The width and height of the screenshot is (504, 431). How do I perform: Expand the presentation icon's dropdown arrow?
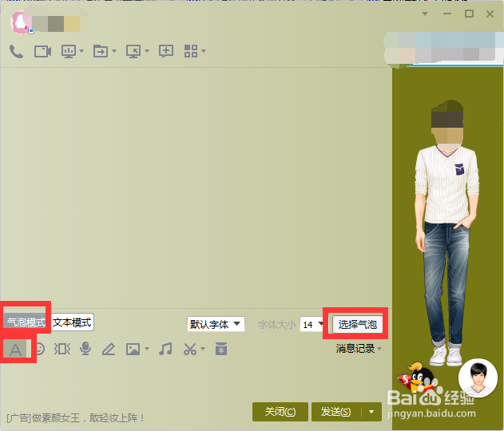pos(81,51)
